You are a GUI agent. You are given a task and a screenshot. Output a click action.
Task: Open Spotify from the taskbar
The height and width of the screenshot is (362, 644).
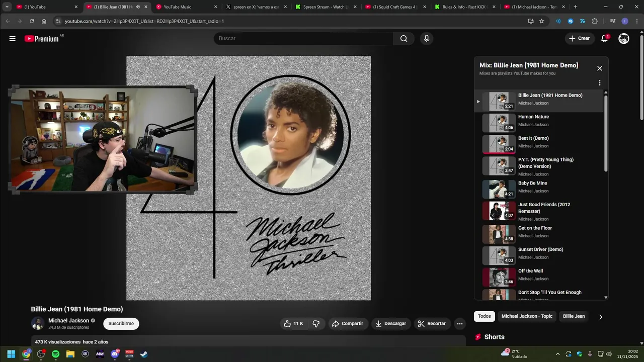tap(55, 354)
